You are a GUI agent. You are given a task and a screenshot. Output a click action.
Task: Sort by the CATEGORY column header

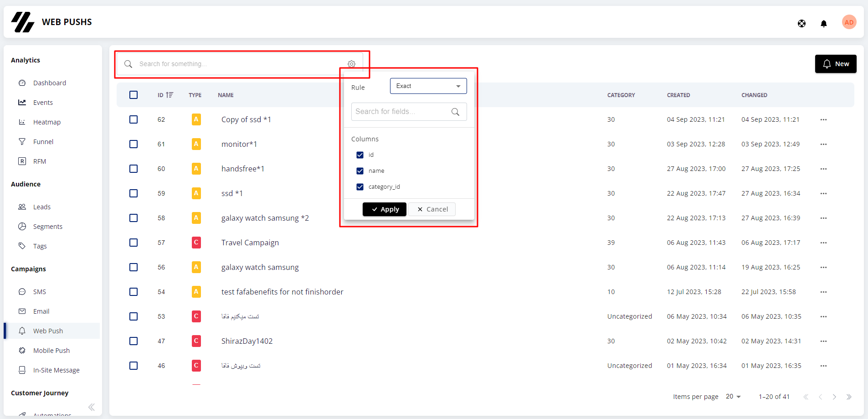(621, 95)
